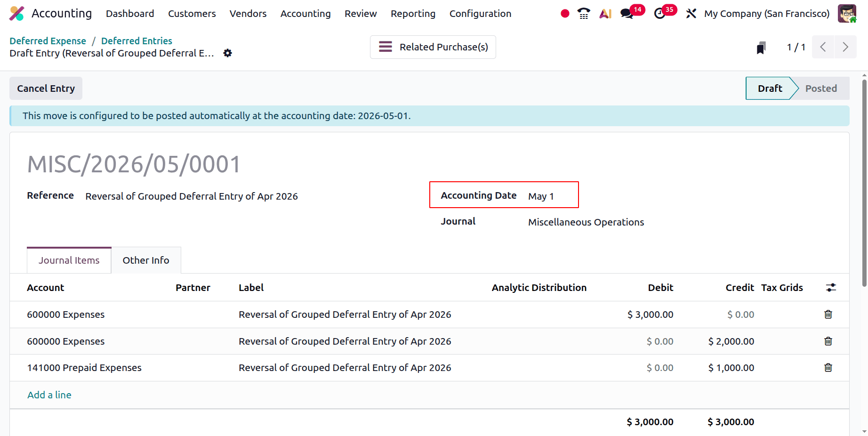Switch to Journal Items tab

(x=69, y=260)
